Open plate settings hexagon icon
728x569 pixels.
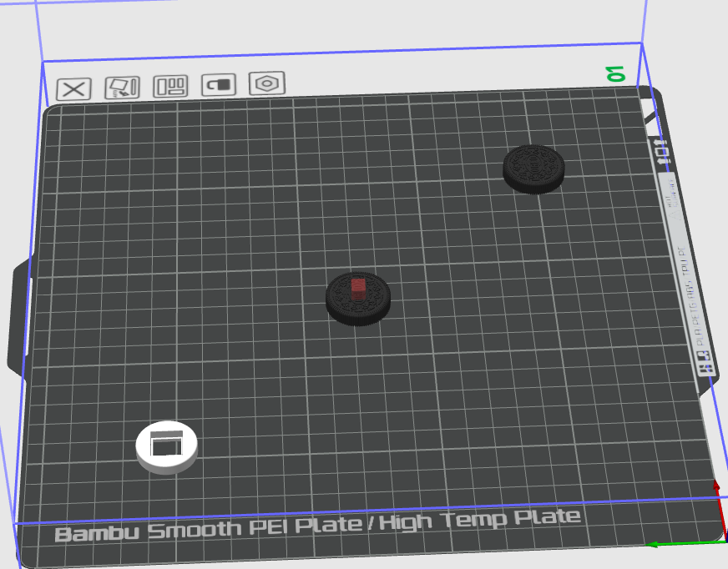pos(267,83)
